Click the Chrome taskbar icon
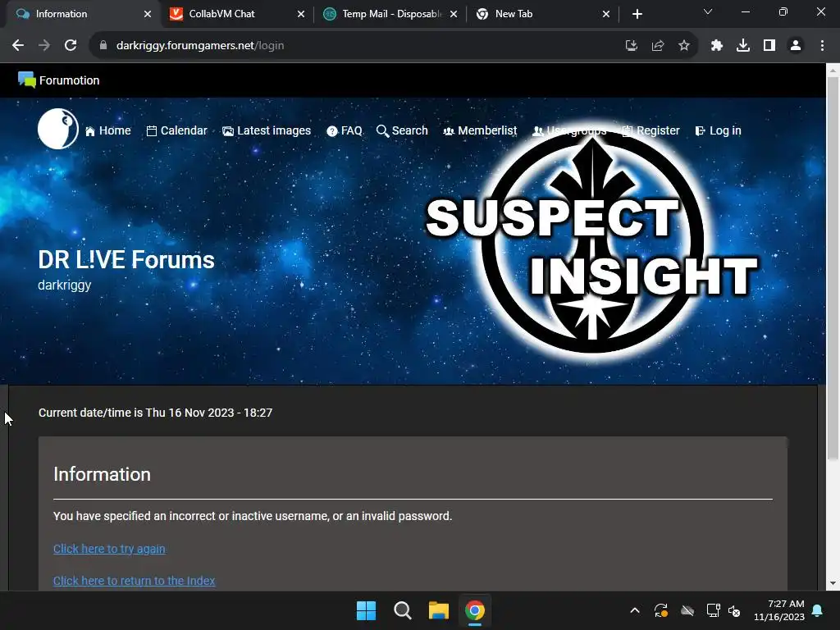This screenshot has width=840, height=630. click(x=475, y=610)
